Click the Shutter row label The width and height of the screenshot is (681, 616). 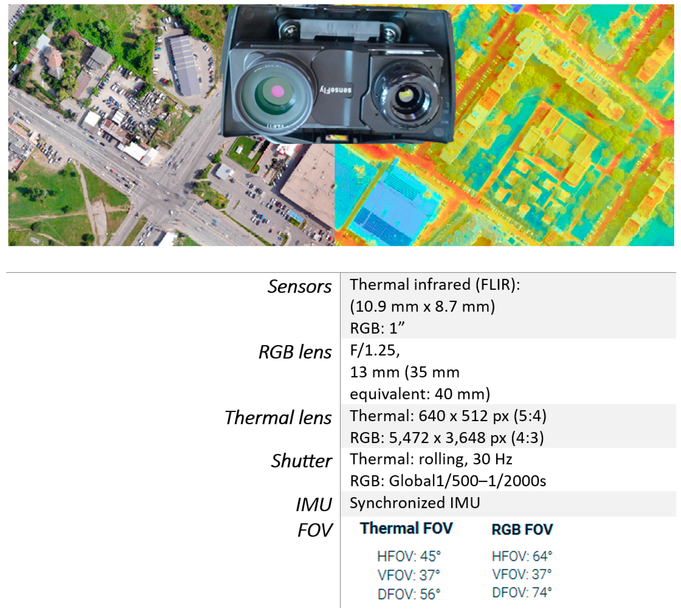click(x=301, y=461)
